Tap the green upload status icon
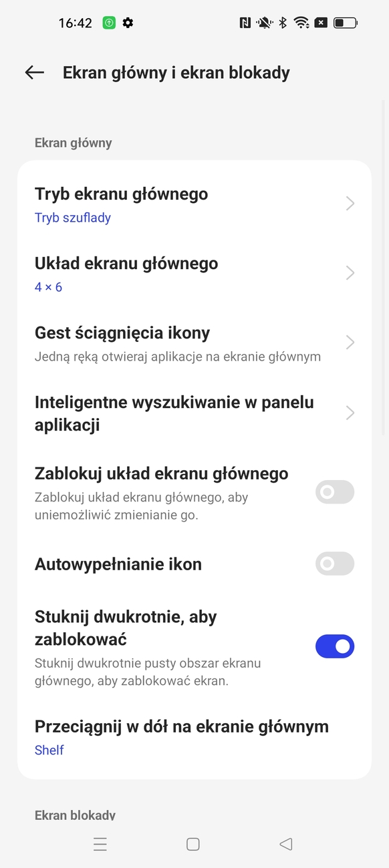Screen dimensions: 389x868 pyautogui.click(x=109, y=23)
